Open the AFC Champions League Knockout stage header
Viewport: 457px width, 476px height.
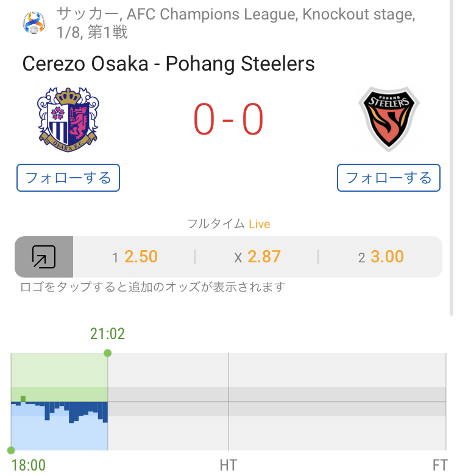236,23
